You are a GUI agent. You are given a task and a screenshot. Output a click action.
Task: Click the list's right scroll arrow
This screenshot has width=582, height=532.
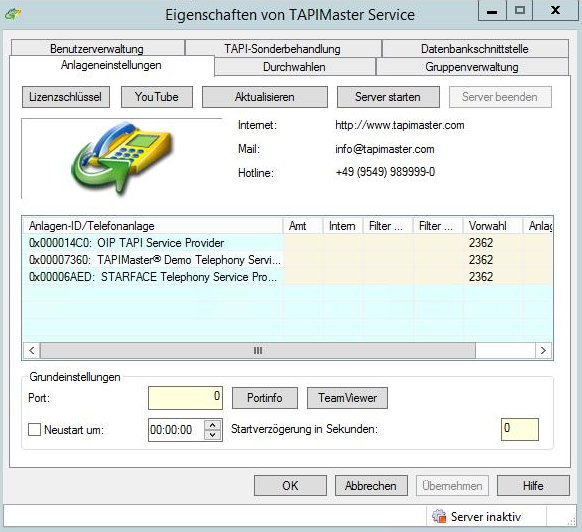[543, 350]
